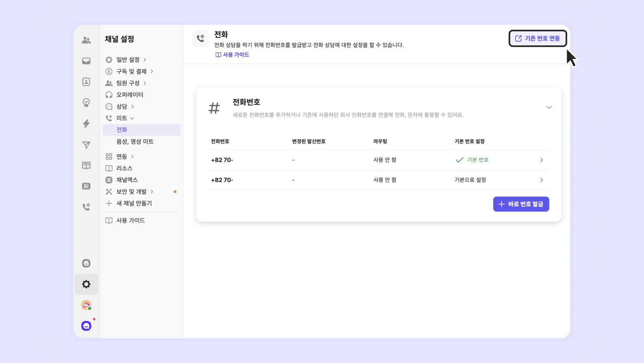Click the 채널 설정 sidebar title
Screen dimensions: 644x363
coord(119,39)
